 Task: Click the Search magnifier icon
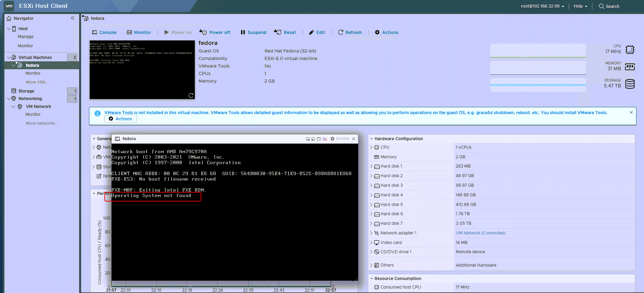click(602, 6)
